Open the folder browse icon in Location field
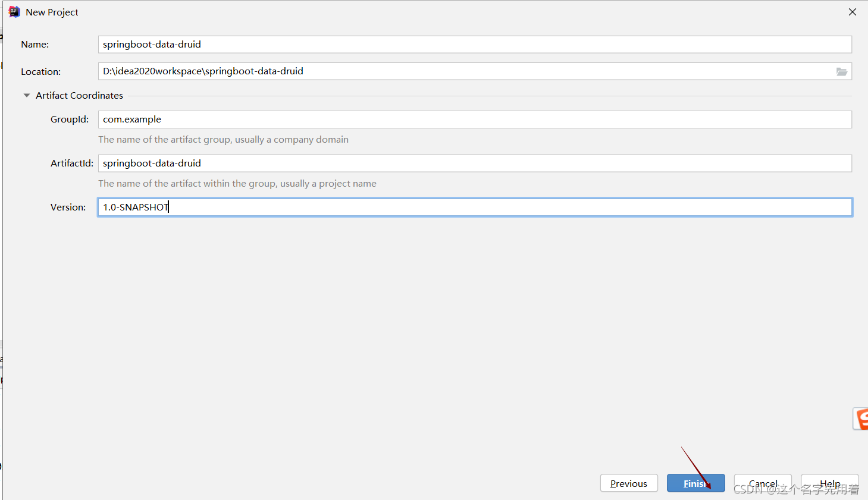Image resolution: width=868 pixels, height=500 pixels. (842, 71)
